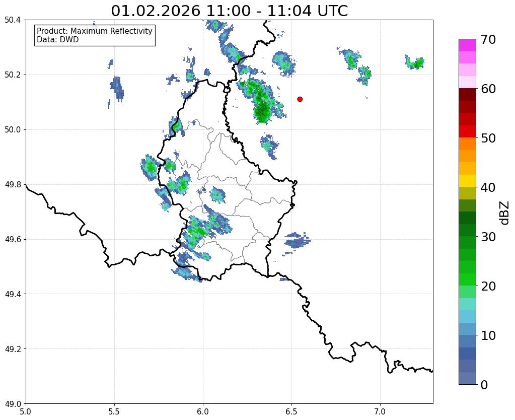Click the dark green 30 dBZ colorbar segment
The width and height of the screenshot is (515, 420).
[x=467, y=230]
